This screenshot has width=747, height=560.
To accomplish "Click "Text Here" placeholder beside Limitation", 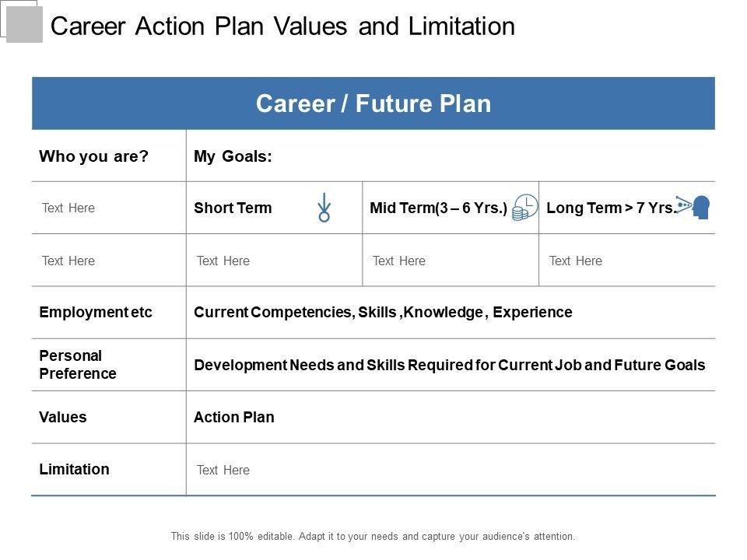I will [x=223, y=470].
